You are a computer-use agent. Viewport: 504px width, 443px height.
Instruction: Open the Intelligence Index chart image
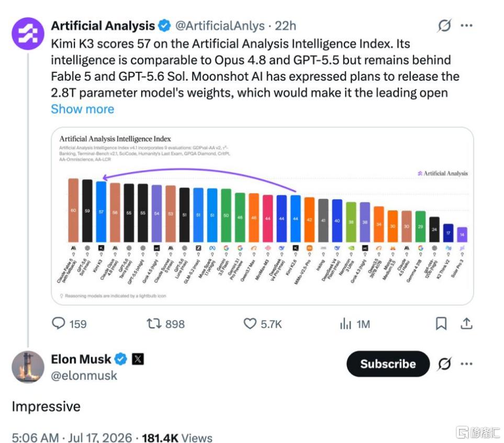click(x=262, y=216)
